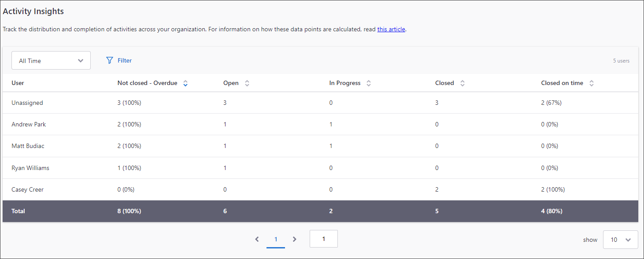Sort the Closed on time column
The image size is (644, 259).
tap(592, 83)
